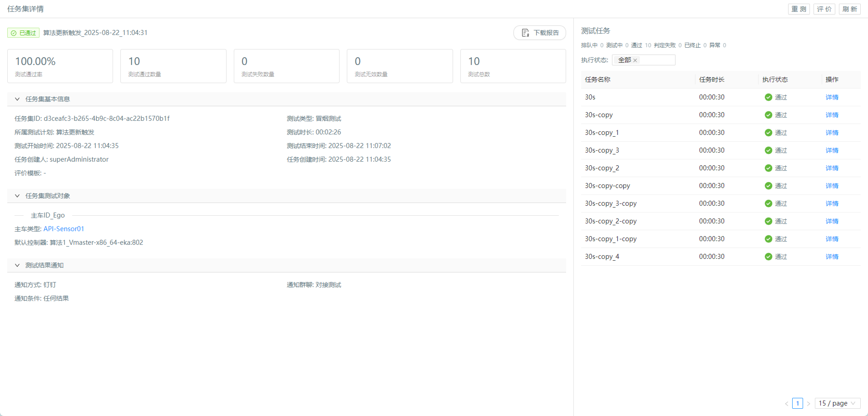Click the 通过 10 status count
The width and height of the screenshot is (868, 416).
641,45
